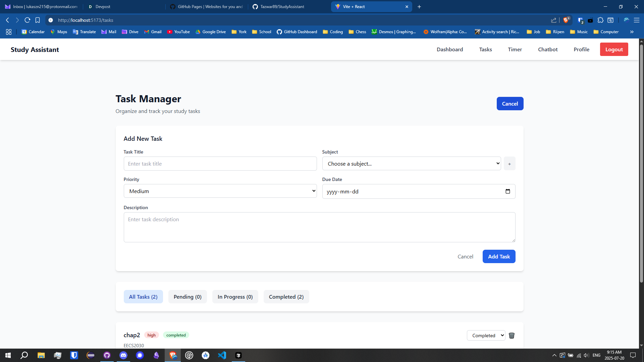Click the blue Add Task button
Screen dimensions: 644x362
click(x=499, y=257)
